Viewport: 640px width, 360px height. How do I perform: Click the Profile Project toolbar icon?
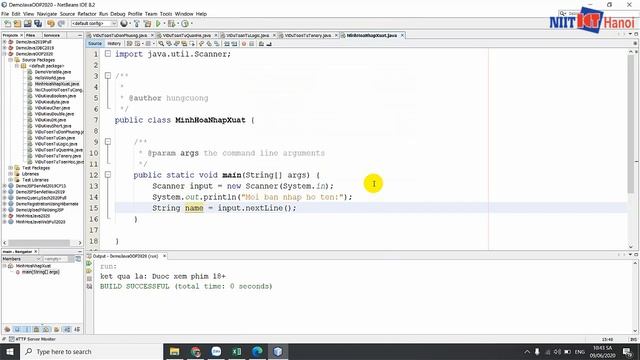click(x=185, y=24)
